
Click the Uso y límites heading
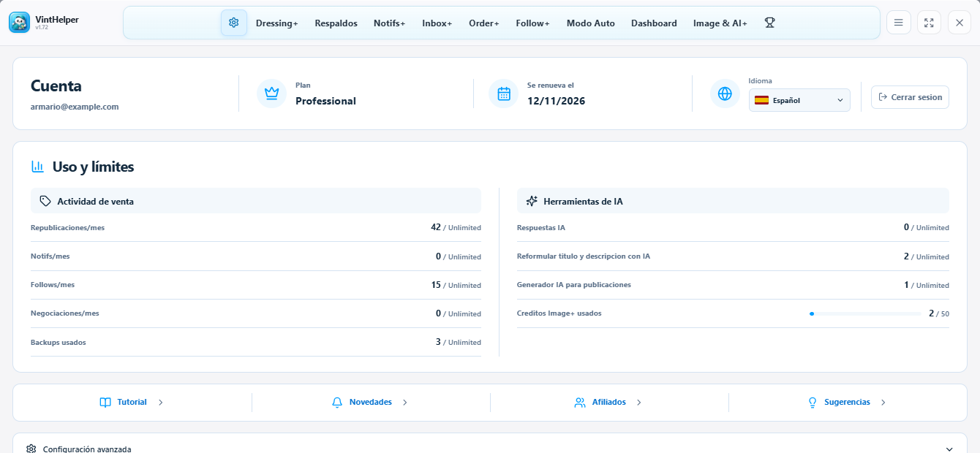[x=93, y=167]
